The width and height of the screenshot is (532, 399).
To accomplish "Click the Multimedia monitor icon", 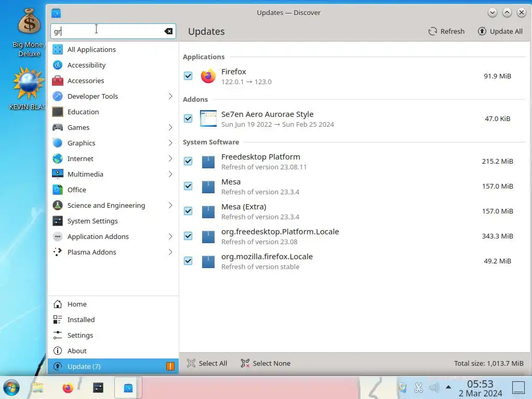I will 58,174.
